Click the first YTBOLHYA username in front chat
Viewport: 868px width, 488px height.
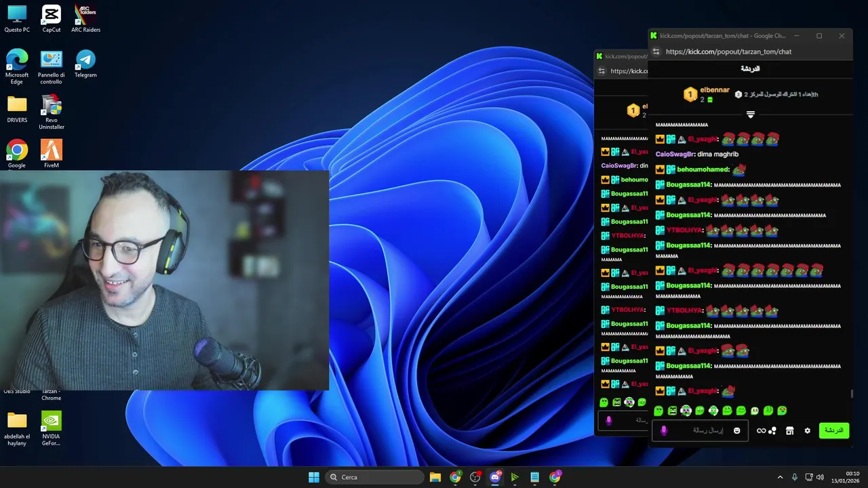[684, 230]
